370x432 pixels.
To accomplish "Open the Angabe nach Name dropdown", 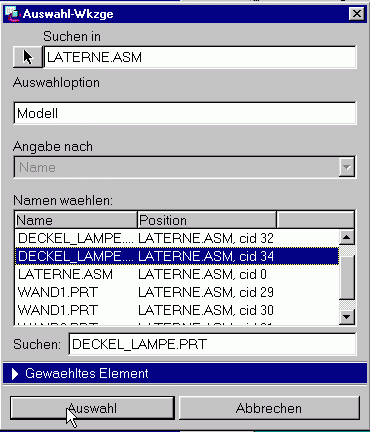I will 346,167.
